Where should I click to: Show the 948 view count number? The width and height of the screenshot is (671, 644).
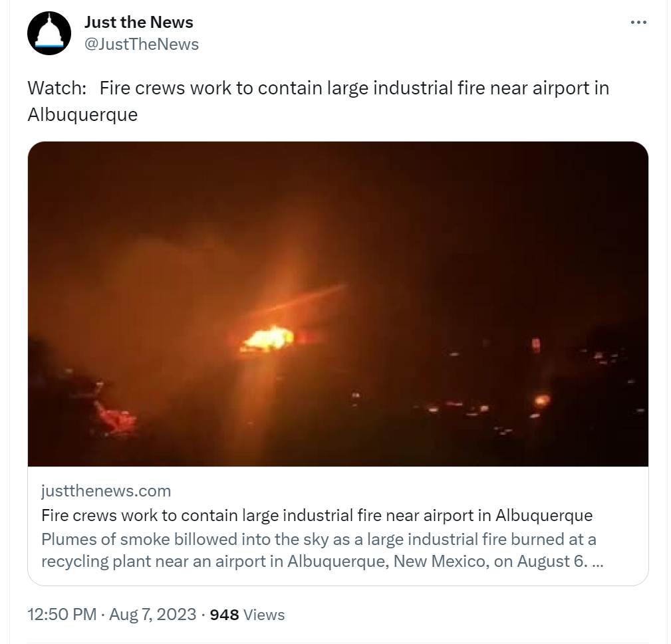coord(224,615)
